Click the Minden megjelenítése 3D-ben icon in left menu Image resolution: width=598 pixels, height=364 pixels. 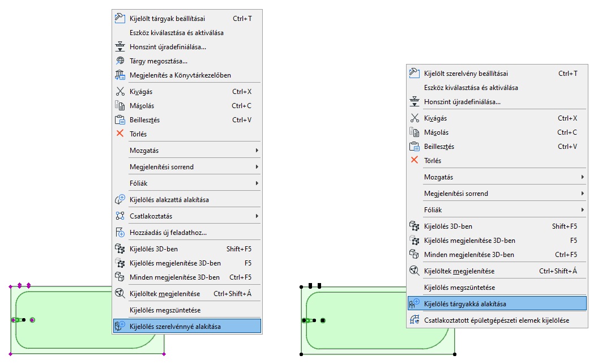click(x=119, y=277)
